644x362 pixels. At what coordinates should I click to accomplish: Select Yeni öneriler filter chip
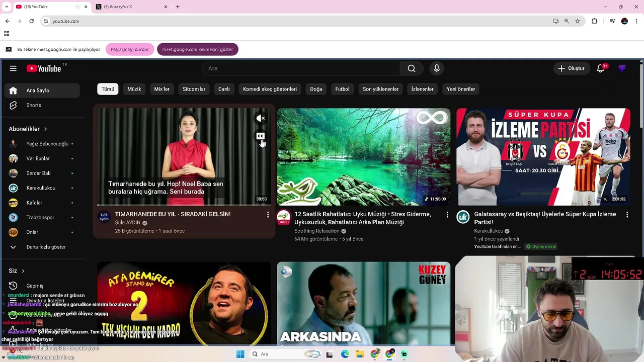[461, 89]
